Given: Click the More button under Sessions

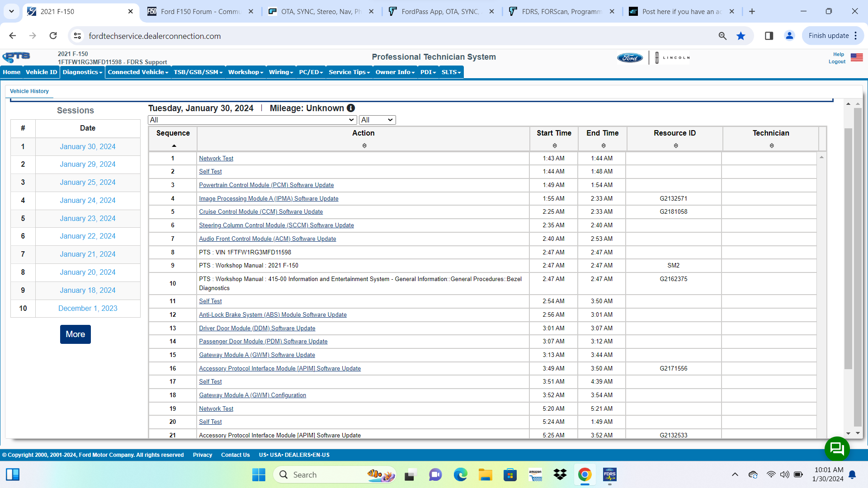Looking at the screenshot, I should pyautogui.click(x=75, y=334).
